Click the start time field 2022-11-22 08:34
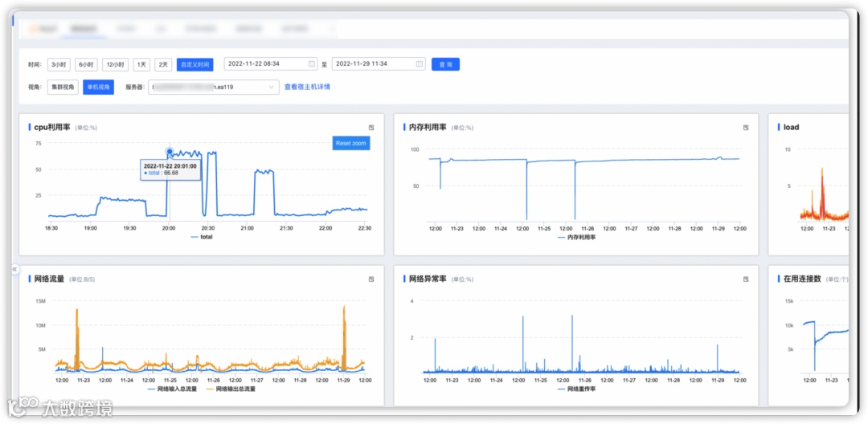Screen dimensions: 868x424 click(x=271, y=64)
